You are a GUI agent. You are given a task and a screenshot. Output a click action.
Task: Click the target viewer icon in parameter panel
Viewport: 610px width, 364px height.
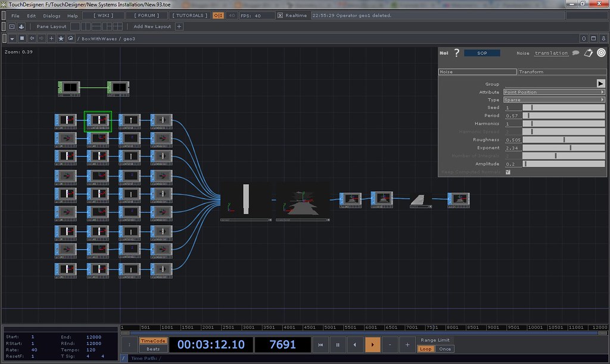click(x=601, y=53)
